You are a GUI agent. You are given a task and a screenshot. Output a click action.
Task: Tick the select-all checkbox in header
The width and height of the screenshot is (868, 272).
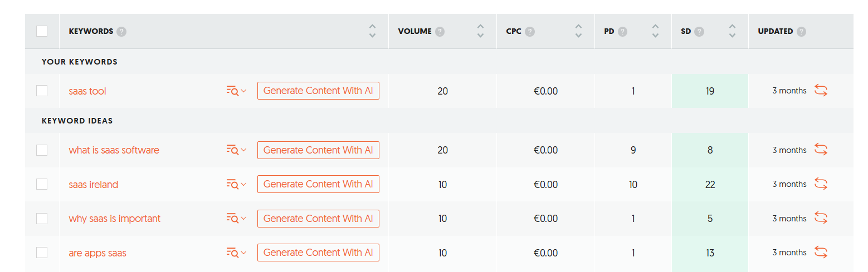42,31
